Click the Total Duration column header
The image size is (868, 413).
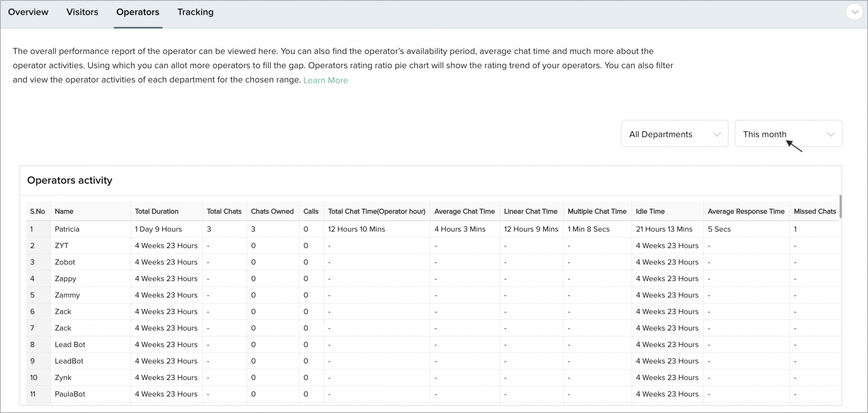tap(157, 211)
